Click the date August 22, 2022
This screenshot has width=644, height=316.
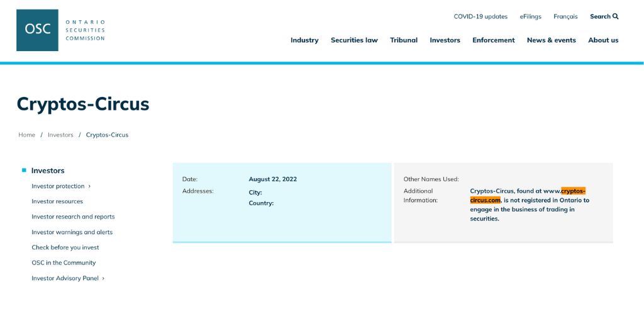pyautogui.click(x=273, y=179)
